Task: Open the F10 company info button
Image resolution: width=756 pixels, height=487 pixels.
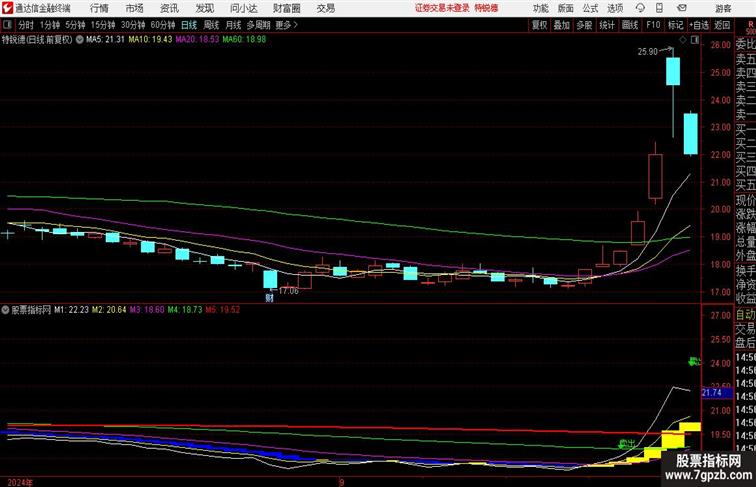Action: (653, 25)
